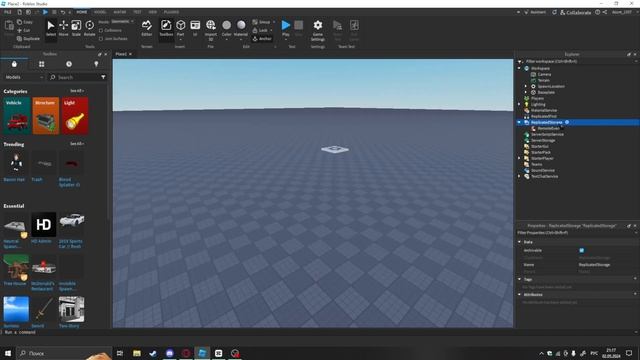Toggle the Join Surfaces checkbox
Image resolution: width=640 pixels, height=360 pixels.
click(101, 39)
